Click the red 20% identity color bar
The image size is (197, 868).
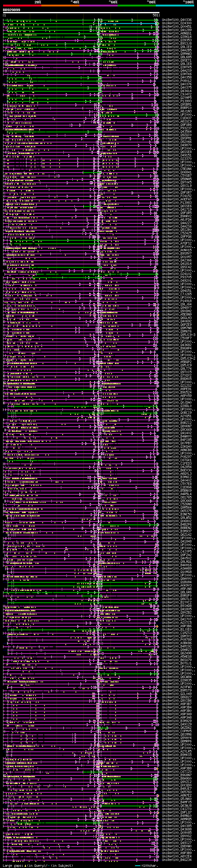[x=22, y=6]
